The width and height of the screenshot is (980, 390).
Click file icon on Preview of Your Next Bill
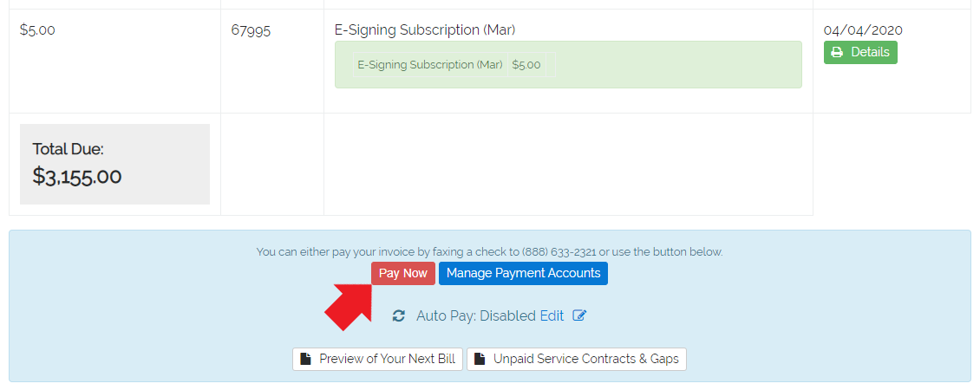(305, 360)
